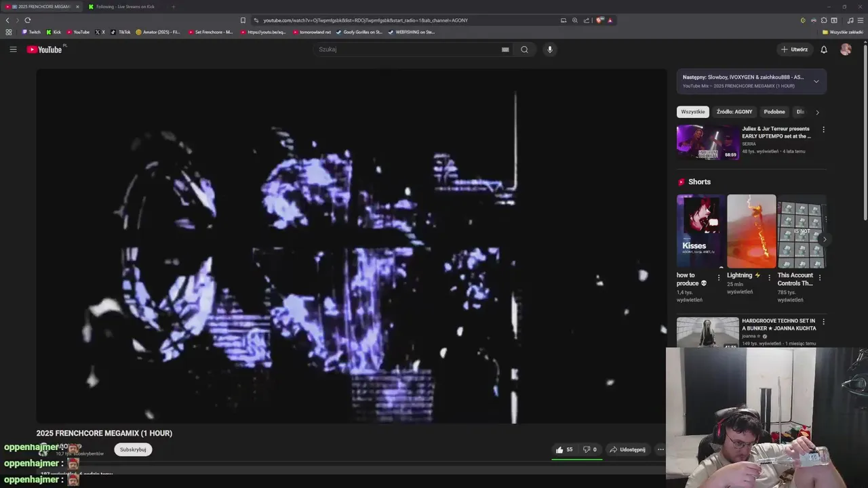Click the Subskrybuj button
This screenshot has width=868, height=488.
133,449
